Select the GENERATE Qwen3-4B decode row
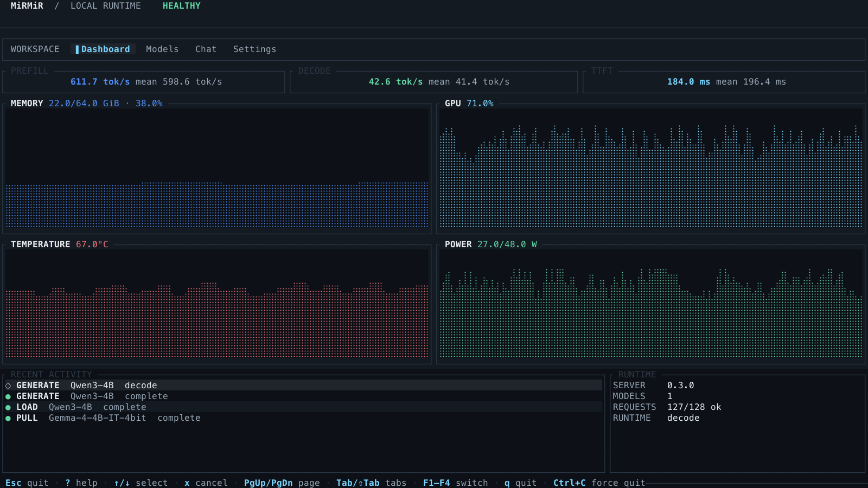The image size is (868, 488). point(304,386)
